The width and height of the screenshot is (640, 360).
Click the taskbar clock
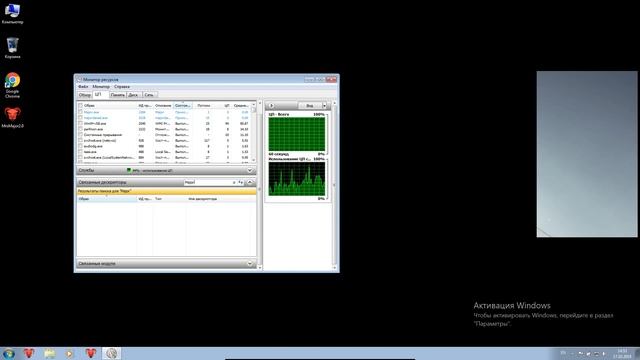622,354
